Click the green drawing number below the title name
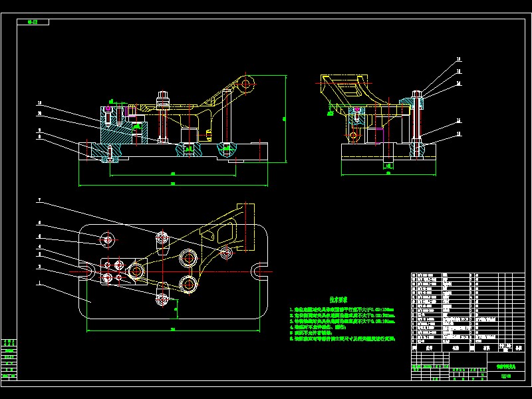 click(x=506, y=376)
